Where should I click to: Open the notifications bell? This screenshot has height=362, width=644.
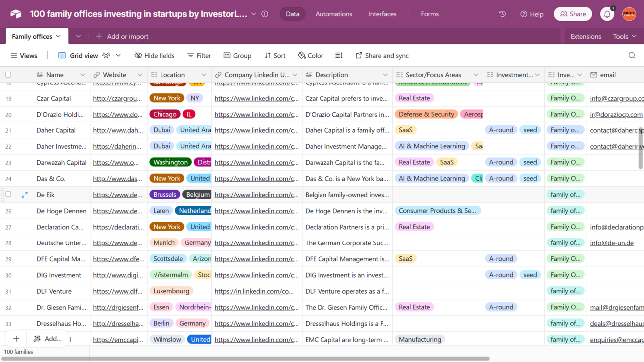coord(607,14)
